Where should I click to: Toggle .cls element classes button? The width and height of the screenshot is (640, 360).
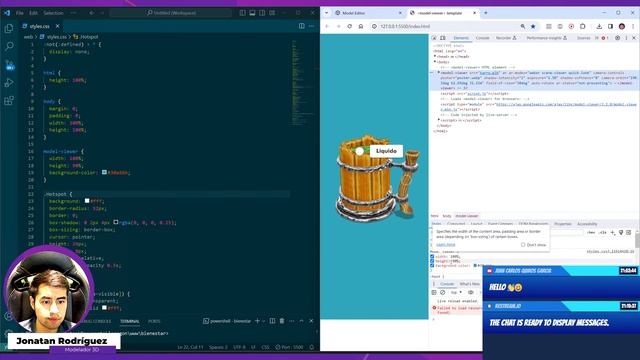pos(603,233)
